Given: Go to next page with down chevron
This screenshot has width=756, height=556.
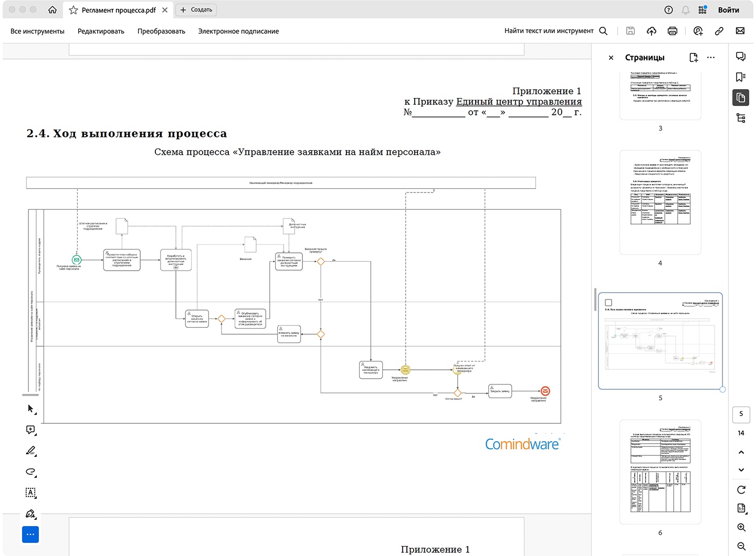Looking at the screenshot, I should 741,470.
